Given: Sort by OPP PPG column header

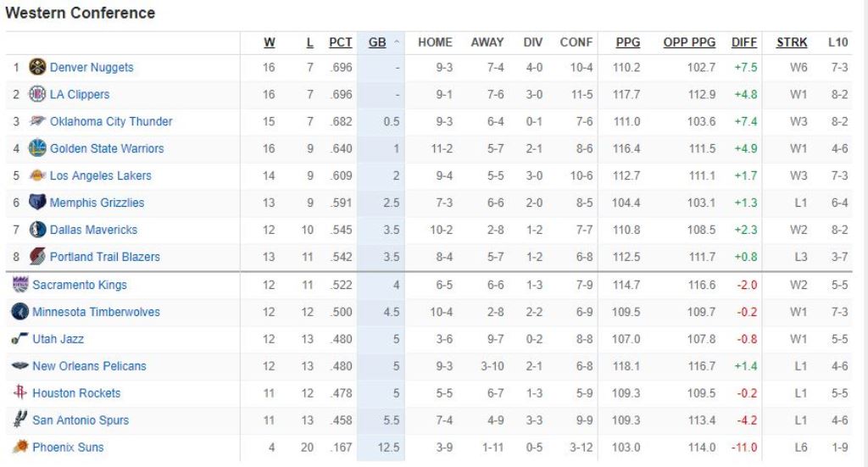Looking at the screenshot, I should tap(689, 42).
